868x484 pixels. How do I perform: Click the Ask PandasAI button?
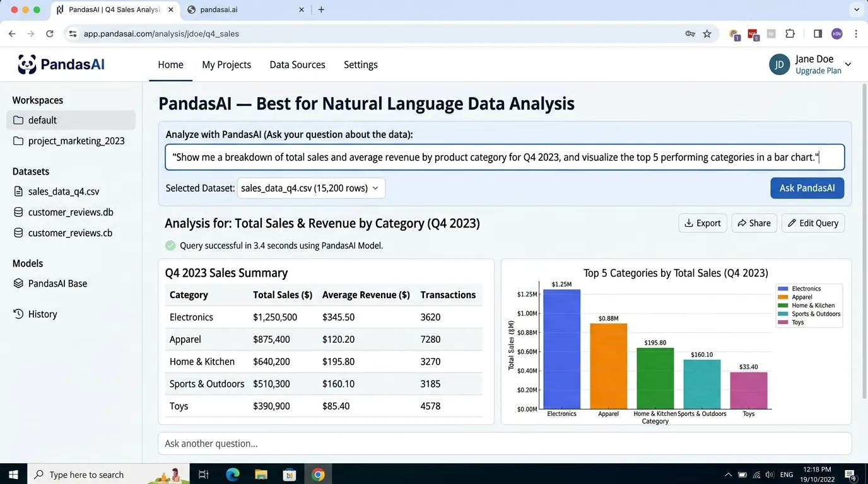[807, 188]
